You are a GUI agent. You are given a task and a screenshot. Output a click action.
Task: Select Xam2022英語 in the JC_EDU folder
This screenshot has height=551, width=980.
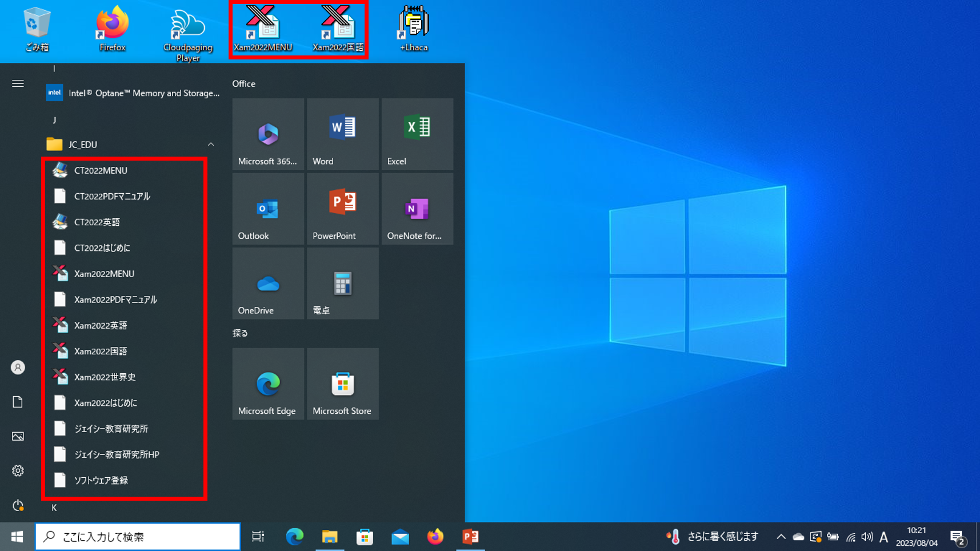coord(102,325)
